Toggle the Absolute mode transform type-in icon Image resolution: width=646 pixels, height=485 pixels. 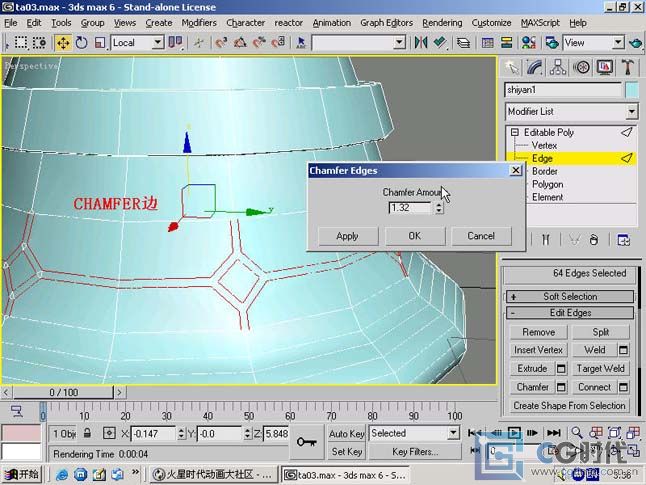coord(109,433)
